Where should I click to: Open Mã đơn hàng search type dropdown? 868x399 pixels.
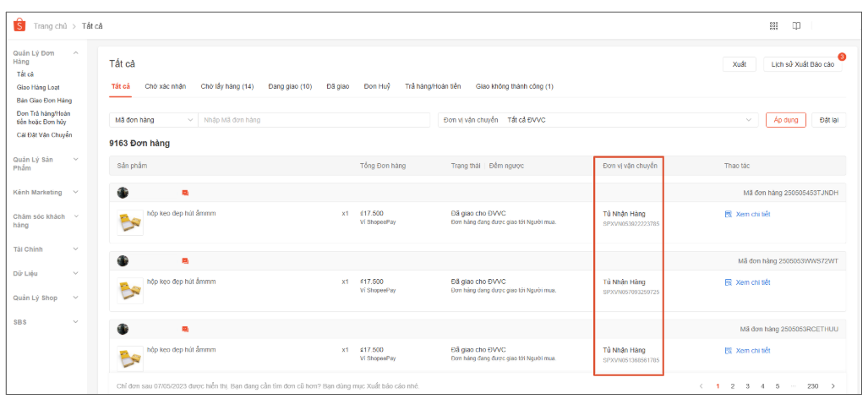pos(153,120)
